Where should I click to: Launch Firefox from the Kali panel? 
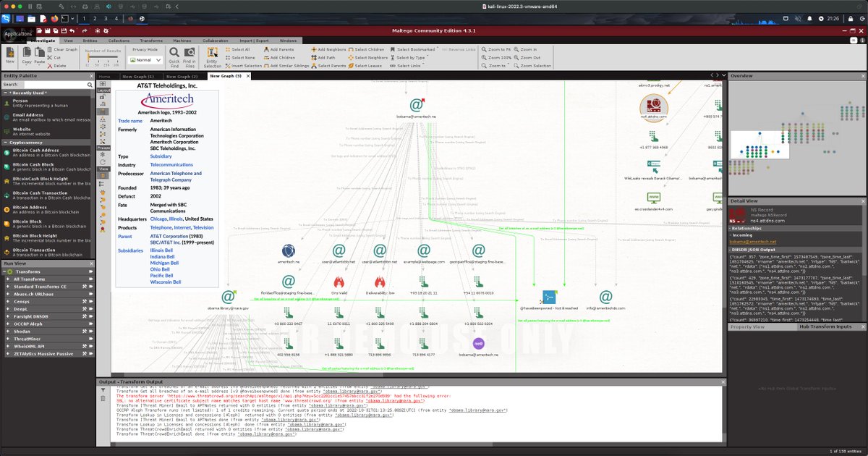click(55, 18)
